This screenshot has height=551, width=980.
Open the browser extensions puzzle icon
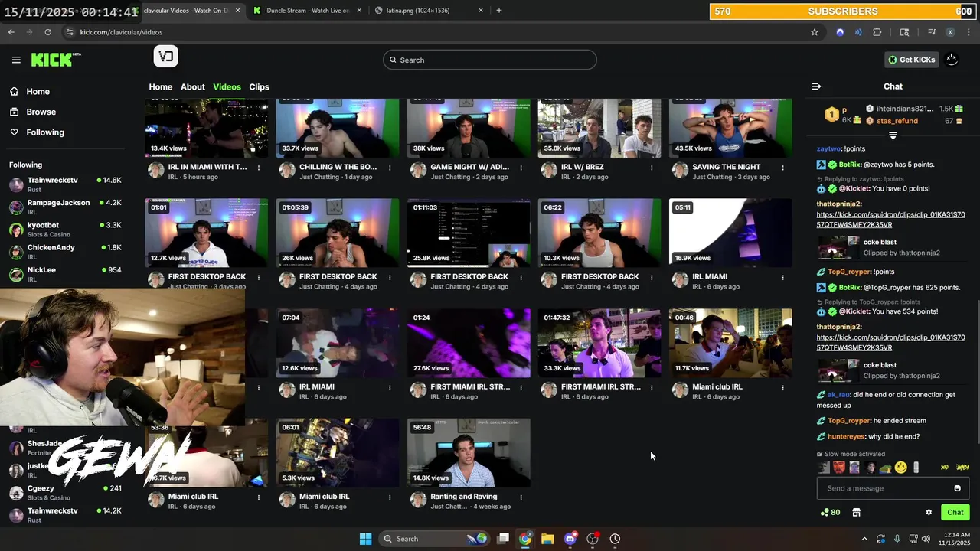point(877,32)
